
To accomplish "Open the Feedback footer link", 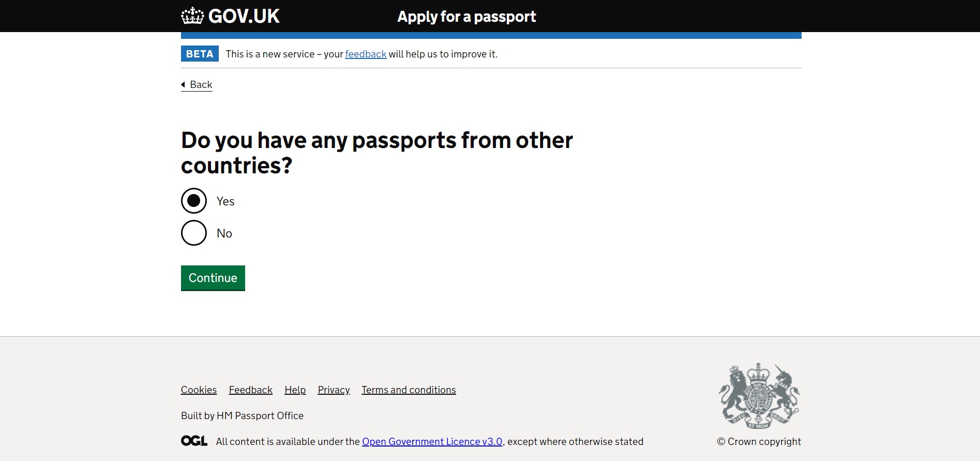I will point(250,390).
